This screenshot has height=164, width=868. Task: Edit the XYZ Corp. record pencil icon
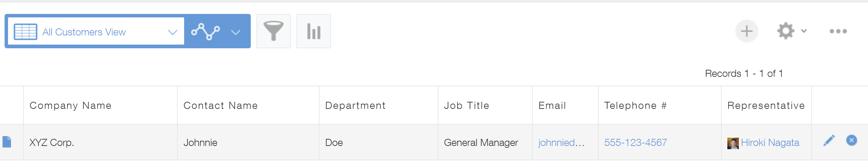pos(829,141)
